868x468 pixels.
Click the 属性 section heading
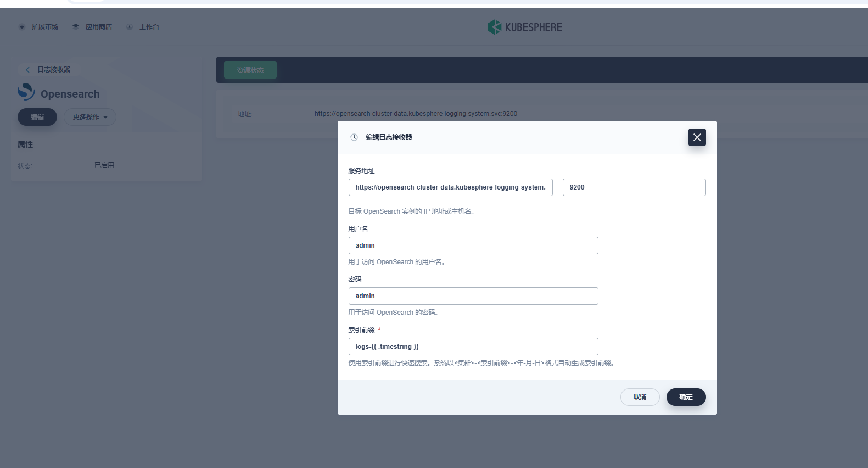tap(25, 144)
